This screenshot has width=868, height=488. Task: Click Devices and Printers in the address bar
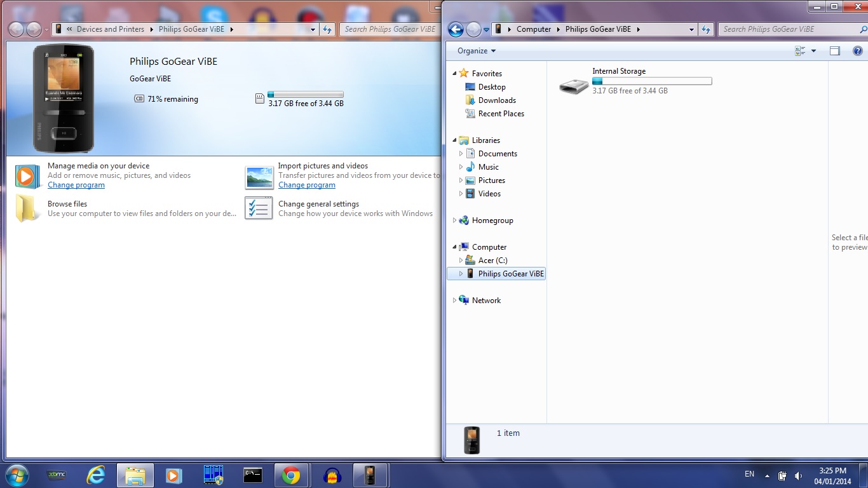click(x=111, y=29)
